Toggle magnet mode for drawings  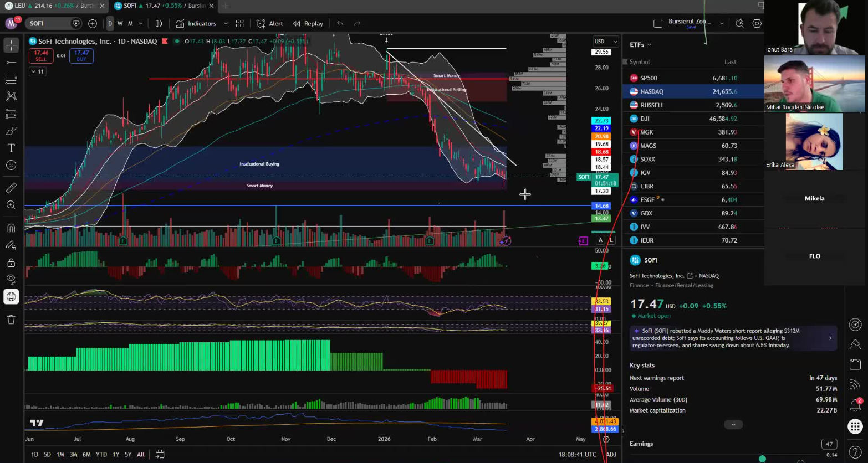pos(11,228)
